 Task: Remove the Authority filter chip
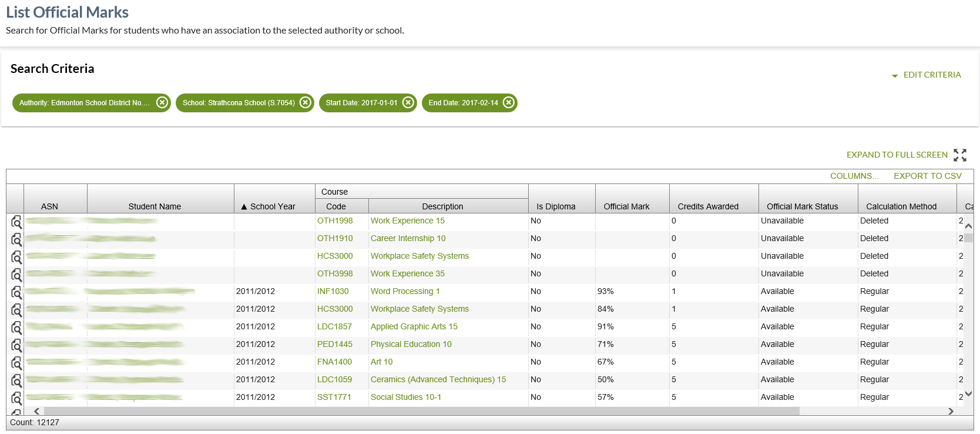(162, 102)
